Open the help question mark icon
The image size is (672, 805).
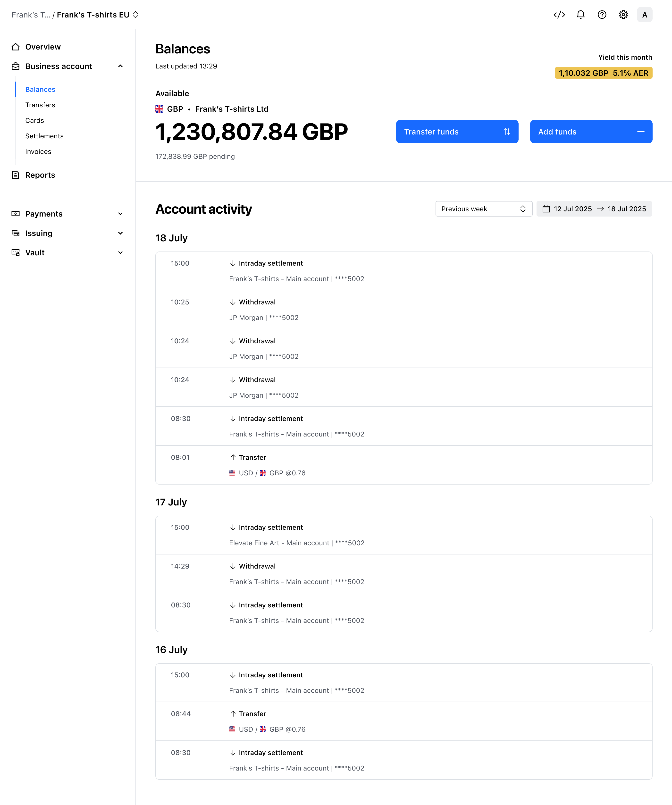(602, 15)
